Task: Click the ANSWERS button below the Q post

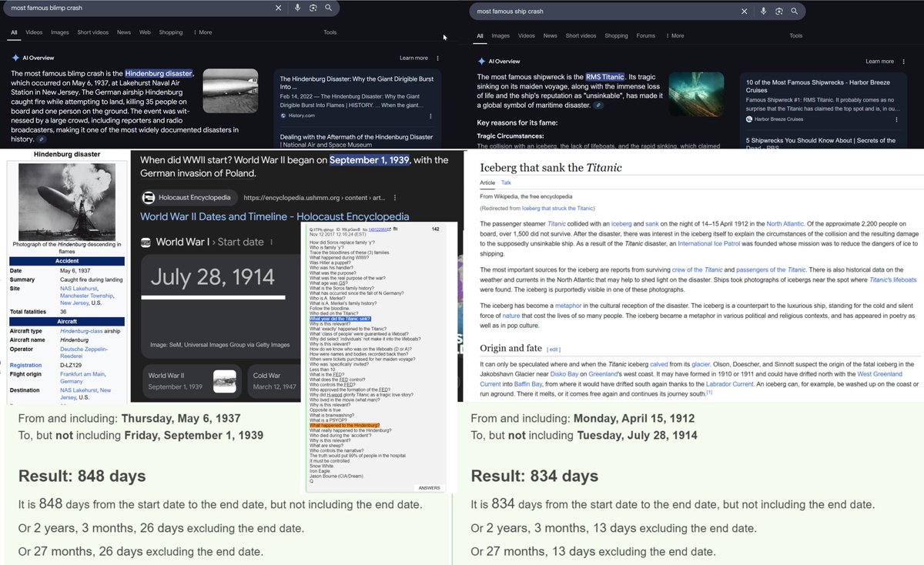Action: click(429, 488)
